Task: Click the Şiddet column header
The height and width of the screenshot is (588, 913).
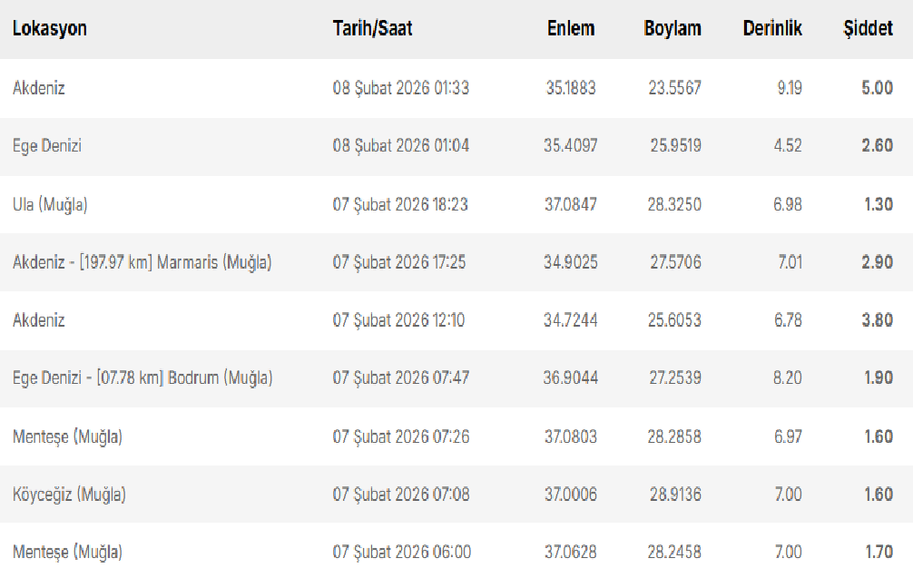Action: 868,28
